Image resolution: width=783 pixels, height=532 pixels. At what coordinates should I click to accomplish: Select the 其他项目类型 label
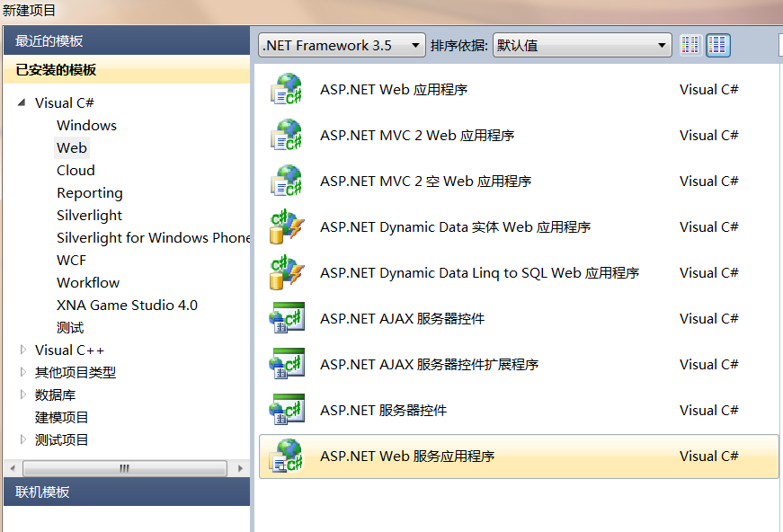[76, 372]
